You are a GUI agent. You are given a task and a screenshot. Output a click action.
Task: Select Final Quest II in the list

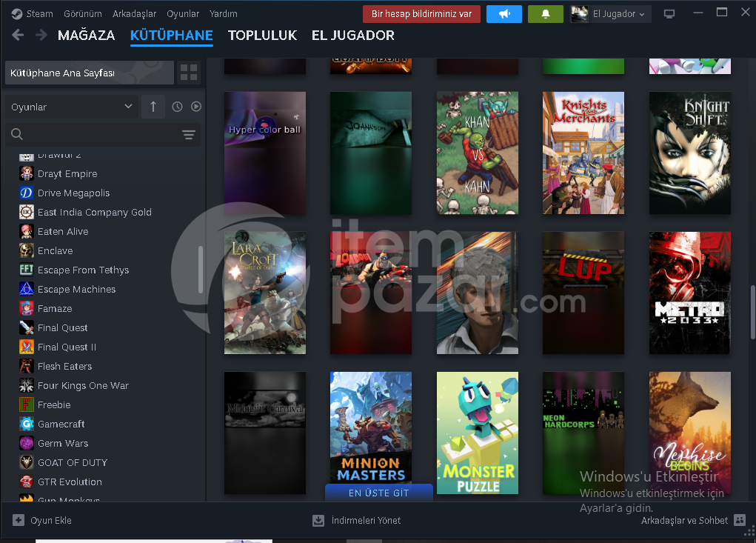(x=67, y=347)
